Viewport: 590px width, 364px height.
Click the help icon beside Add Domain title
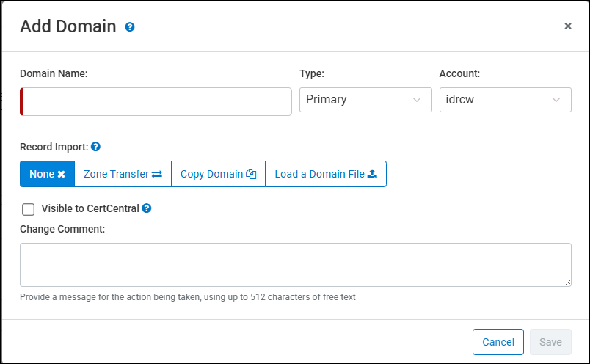(130, 27)
